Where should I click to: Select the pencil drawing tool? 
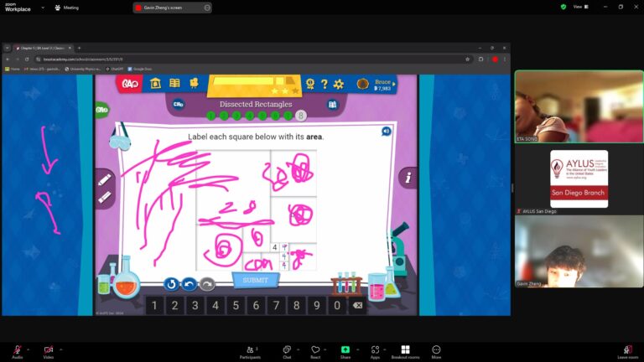tap(104, 180)
